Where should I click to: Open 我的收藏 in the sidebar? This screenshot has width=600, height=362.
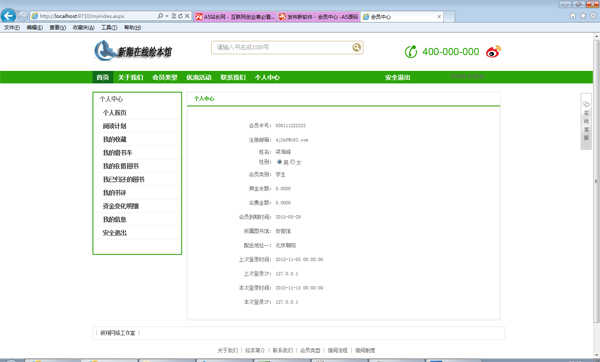114,139
